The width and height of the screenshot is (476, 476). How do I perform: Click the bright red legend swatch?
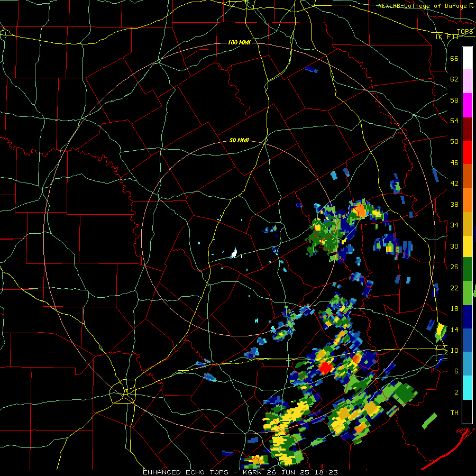pos(467,152)
